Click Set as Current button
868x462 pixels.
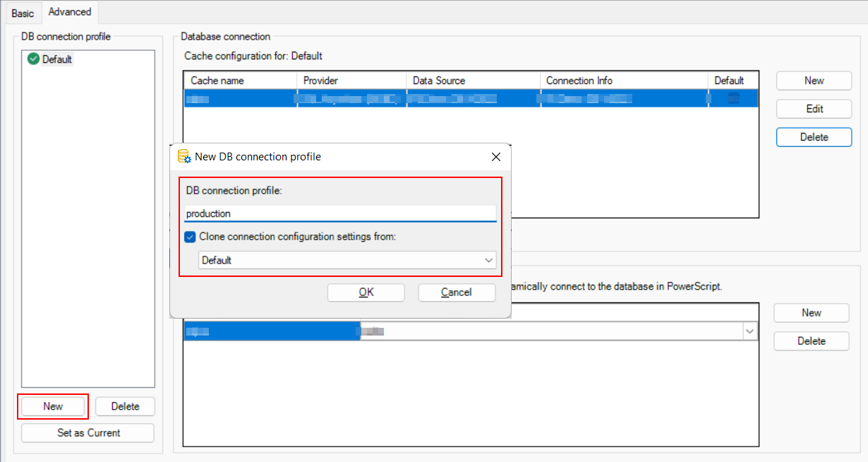coord(88,433)
